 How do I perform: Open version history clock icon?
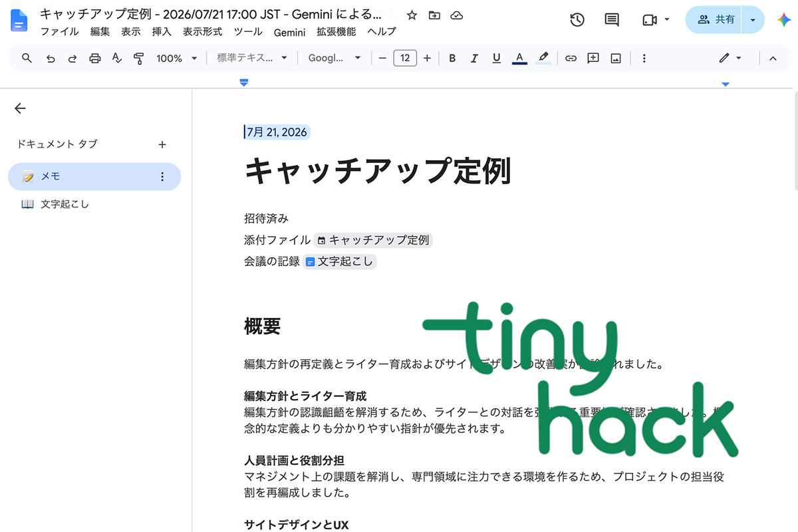pos(577,20)
